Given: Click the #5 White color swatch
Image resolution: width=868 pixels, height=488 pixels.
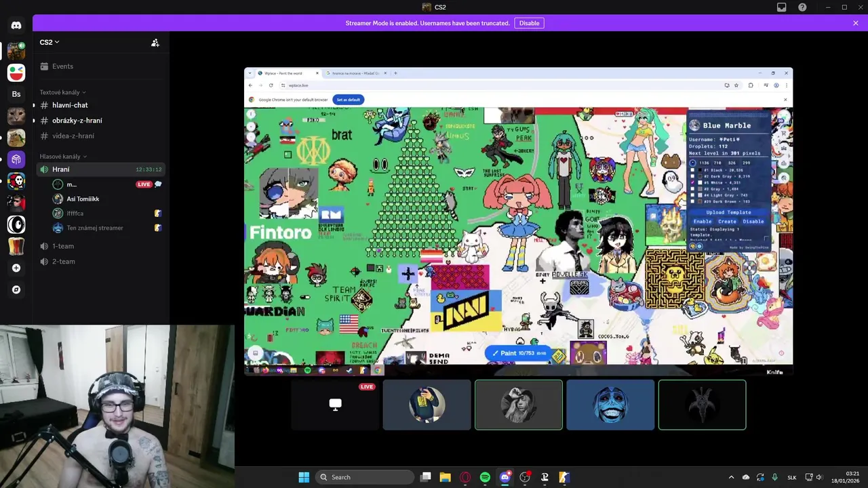Looking at the screenshot, I should coord(700,182).
